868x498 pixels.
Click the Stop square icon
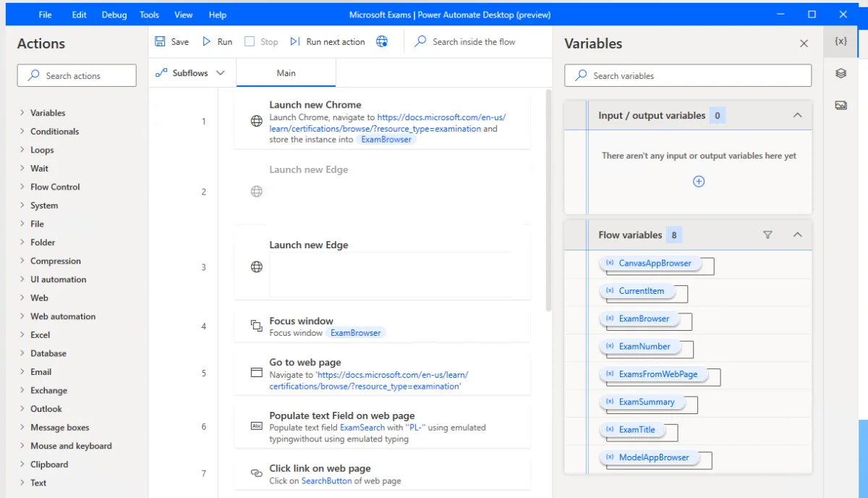click(x=250, y=42)
